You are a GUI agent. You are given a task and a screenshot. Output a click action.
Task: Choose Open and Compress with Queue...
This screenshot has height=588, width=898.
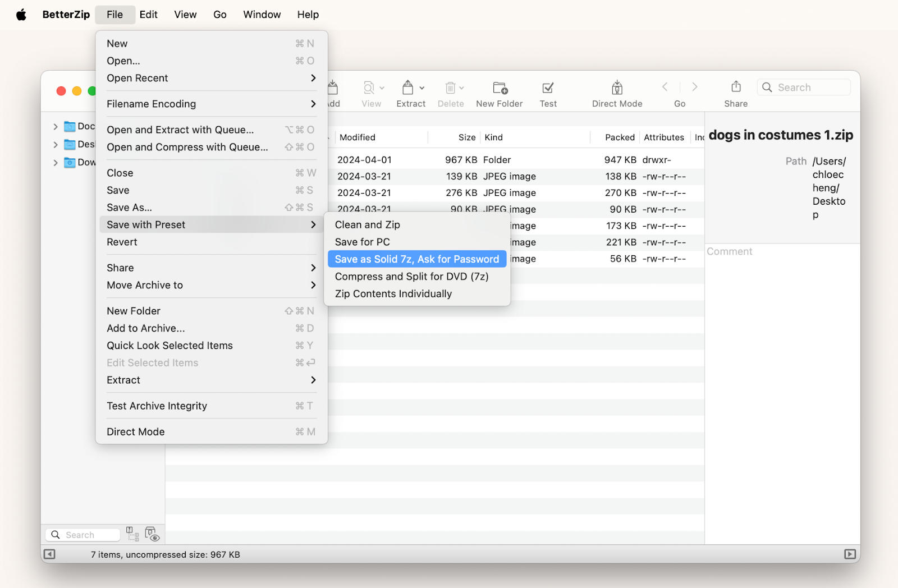pyautogui.click(x=212, y=147)
